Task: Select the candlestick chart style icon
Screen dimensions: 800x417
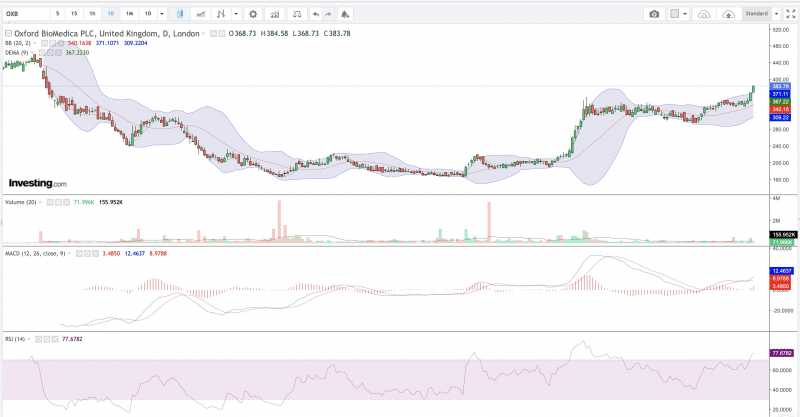Action: (x=180, y=14)
